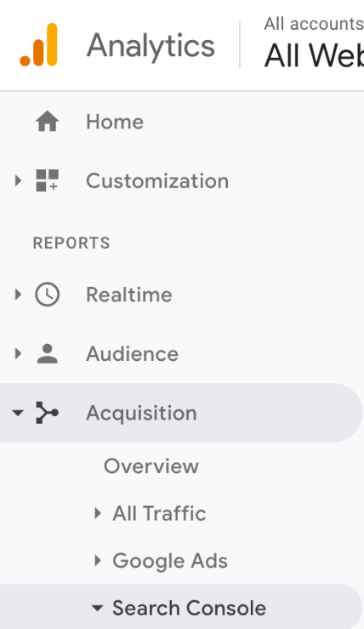Expand the All Traffic submenu arrow
Image resolution: width=364 pixels, height=629 pixels.
pos(98,513)
